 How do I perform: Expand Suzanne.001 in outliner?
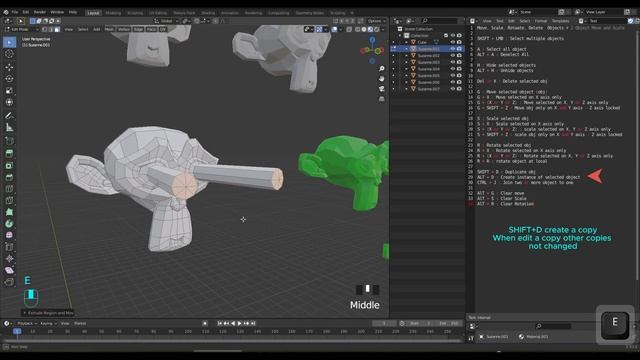(407, 49)
